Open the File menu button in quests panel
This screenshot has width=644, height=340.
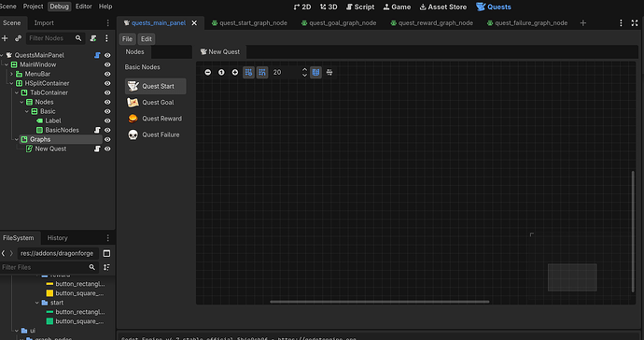click(x=127, y=39)
